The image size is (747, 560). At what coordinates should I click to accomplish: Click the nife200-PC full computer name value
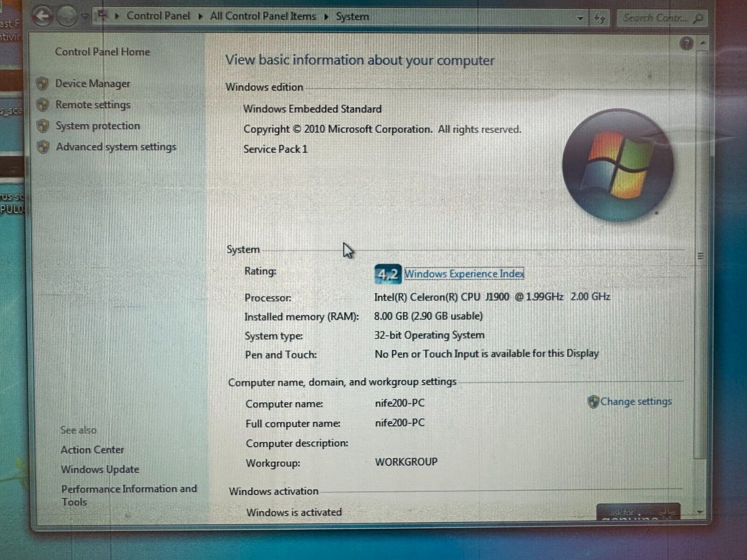(x=400, y=423)
